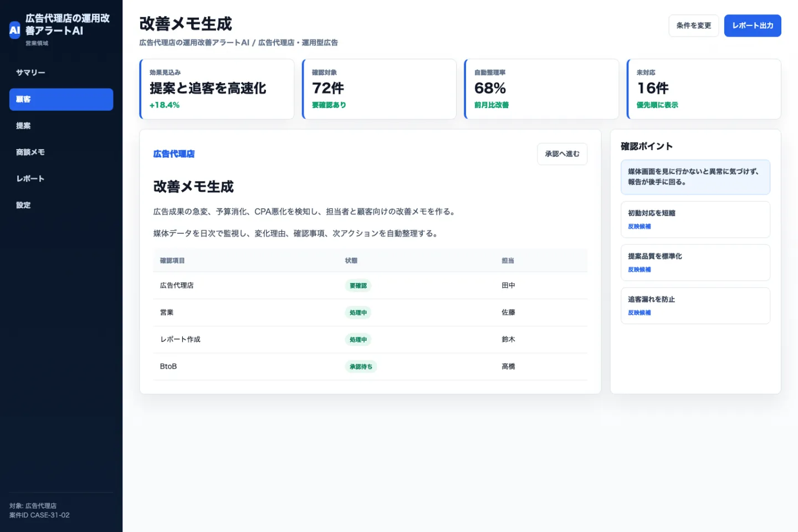Click 処理中 badge in the 営業 row

358,313
